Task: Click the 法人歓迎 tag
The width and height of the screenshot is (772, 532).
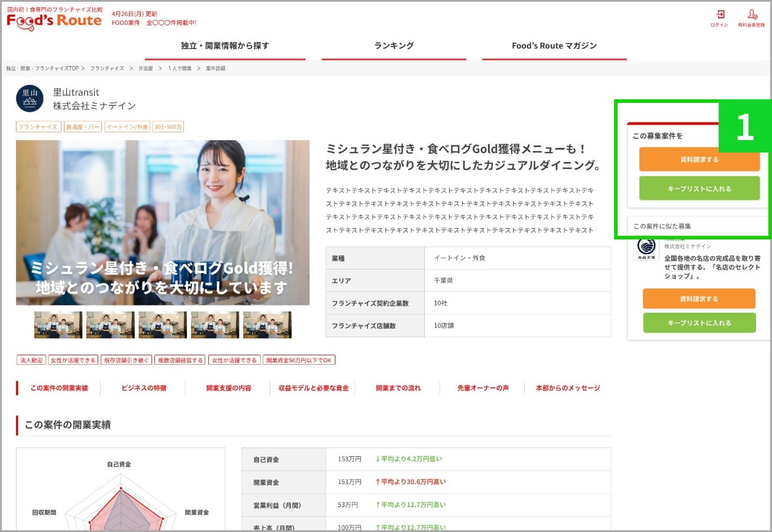Action: 31,360
